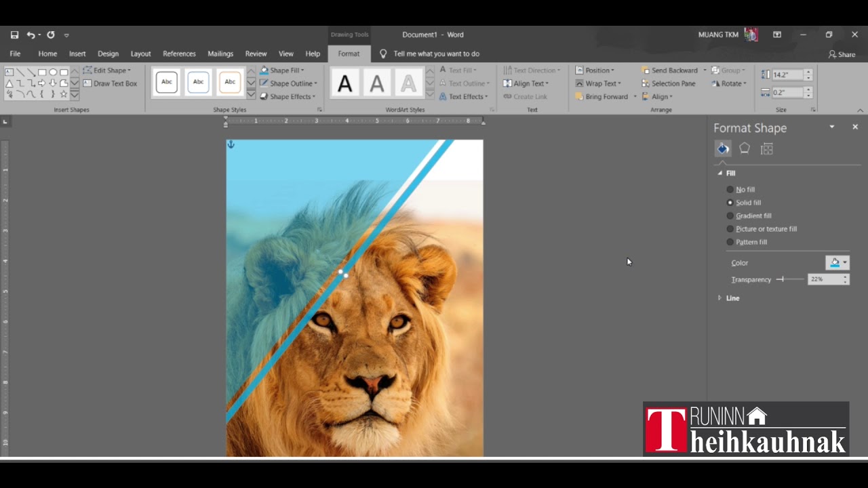Switch to the Layout tab
868x488 pixels.
pos(140,54)
